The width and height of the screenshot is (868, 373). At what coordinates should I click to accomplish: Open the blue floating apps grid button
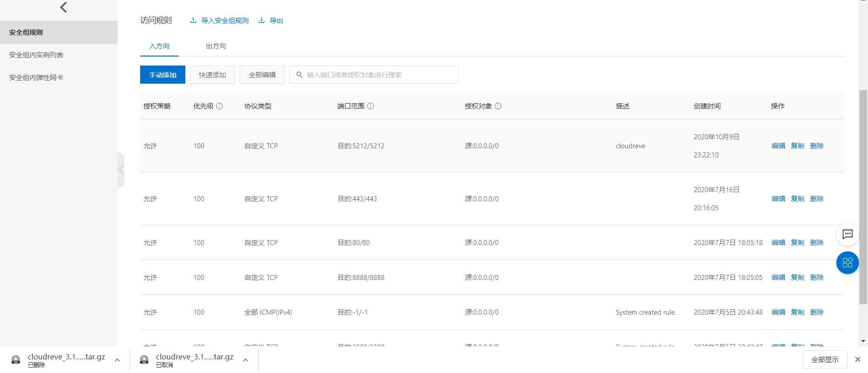[x=847, y=263]
